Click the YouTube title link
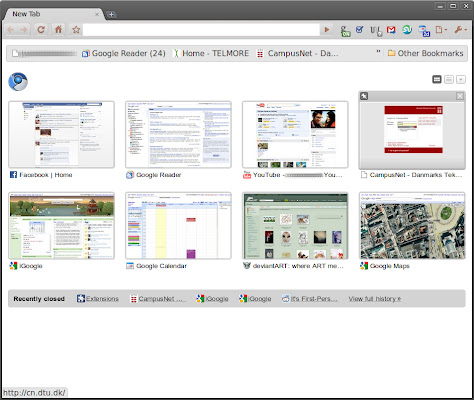This screenshot has width=474, height=400. 297,175
